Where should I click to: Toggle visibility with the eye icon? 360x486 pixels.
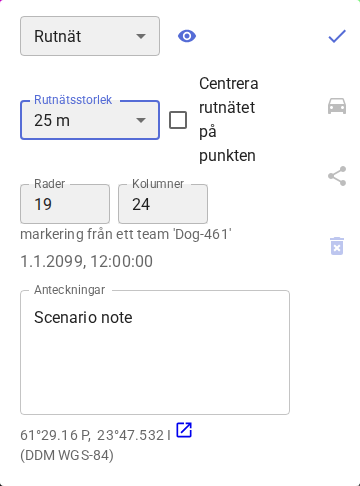tap(187, 36)
